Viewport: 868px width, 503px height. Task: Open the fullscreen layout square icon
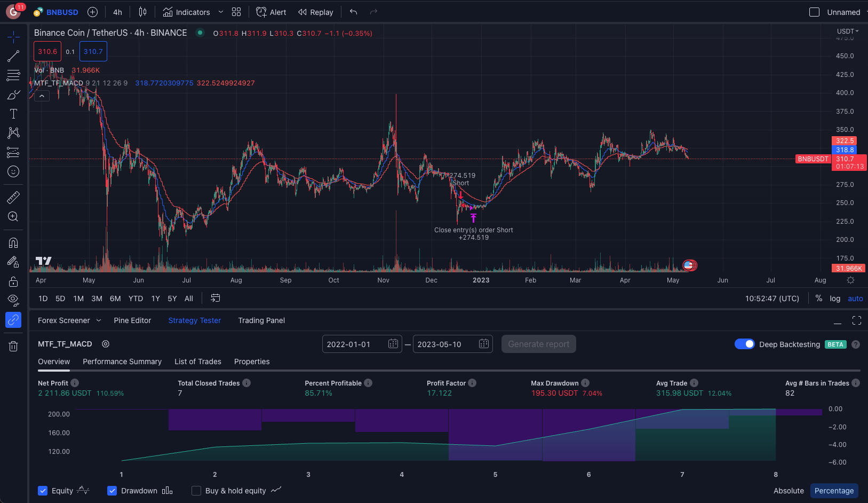pos(814,12)
